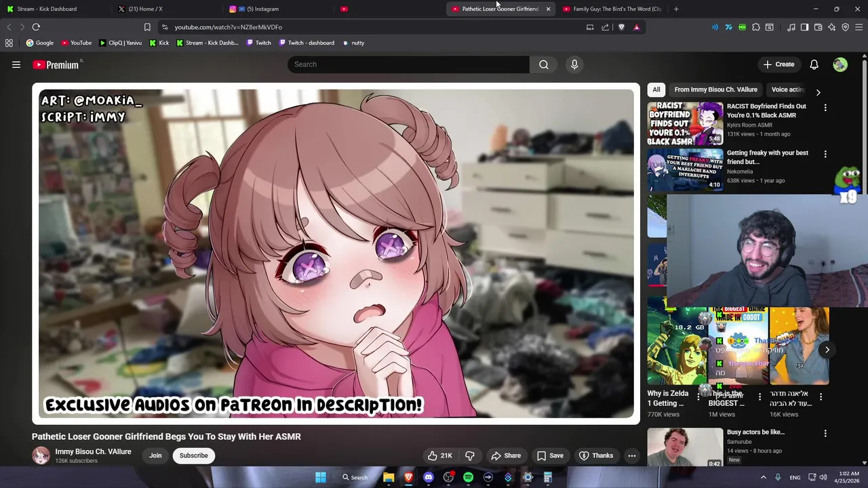
Task: Go to the YouTube Premium home logo
Action: pyautogui.click(x=56, y=64)
